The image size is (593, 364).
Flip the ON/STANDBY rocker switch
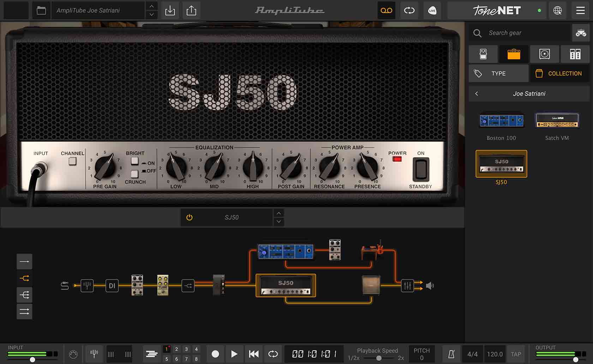click(x=421, y=169)
